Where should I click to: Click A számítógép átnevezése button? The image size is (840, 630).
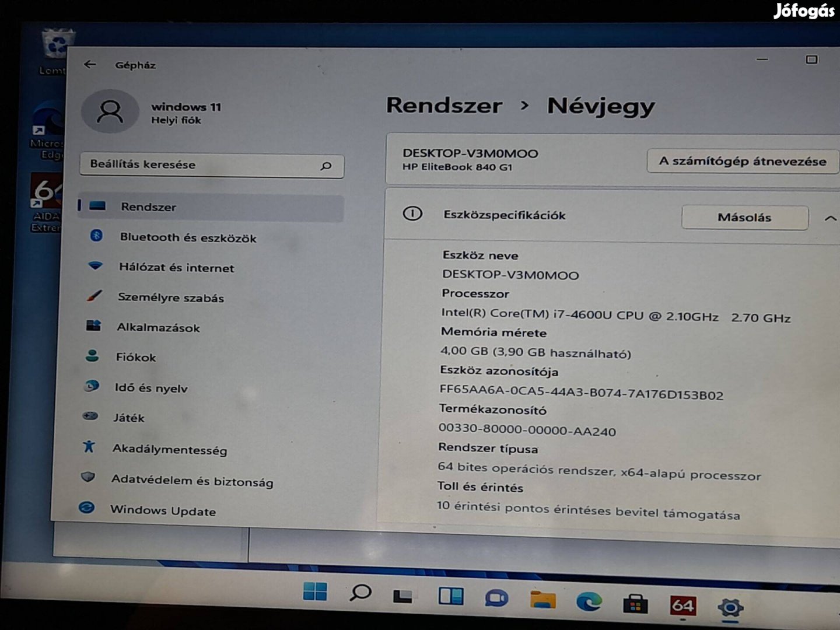coord(742,161)
